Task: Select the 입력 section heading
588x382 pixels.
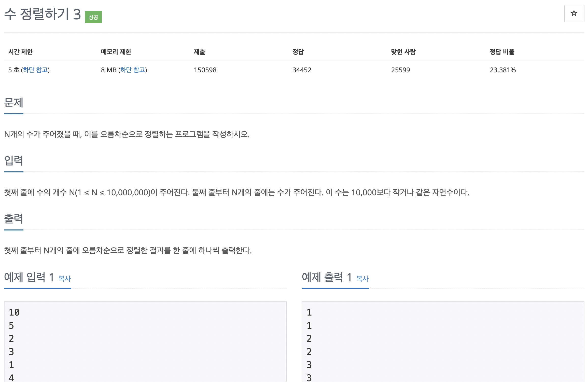Action: (14, 161)
